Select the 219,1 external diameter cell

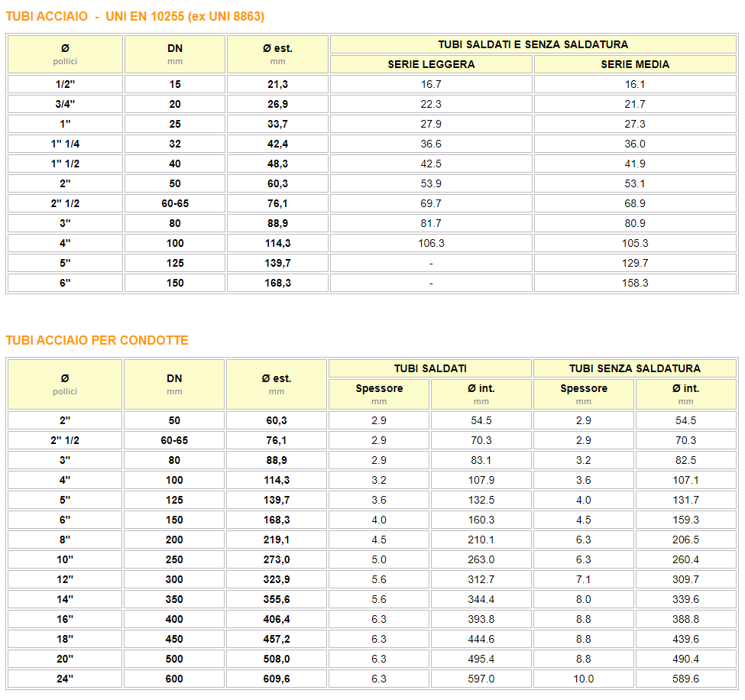pos(277,540)
